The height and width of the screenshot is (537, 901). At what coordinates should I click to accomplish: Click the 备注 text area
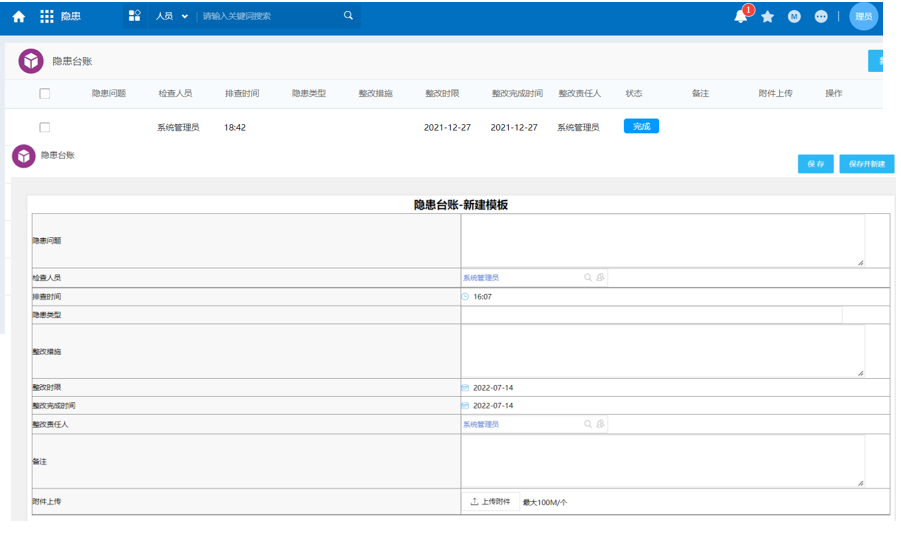click(663, 461)
